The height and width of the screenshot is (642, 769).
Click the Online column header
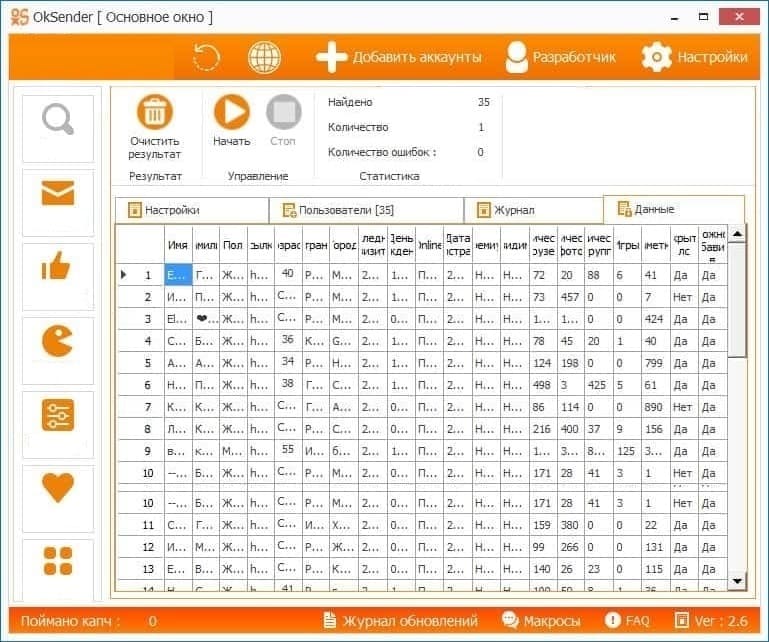coord(429,245)
